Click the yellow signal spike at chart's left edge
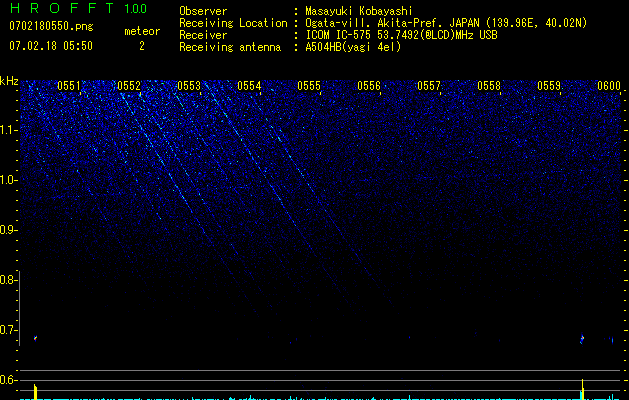Viewport: 629px width, 400px height. 35,392
